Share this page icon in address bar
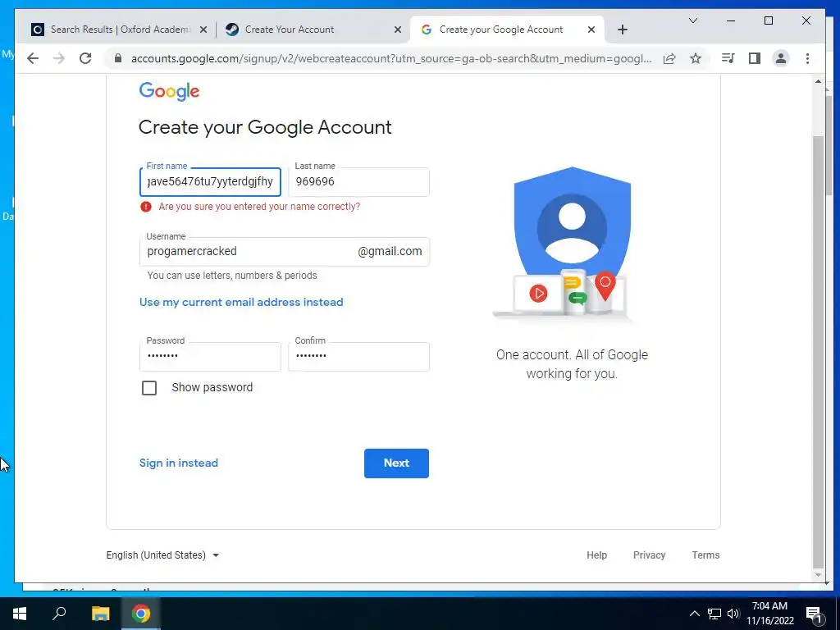Screen dimensions: 840x630 669,58
